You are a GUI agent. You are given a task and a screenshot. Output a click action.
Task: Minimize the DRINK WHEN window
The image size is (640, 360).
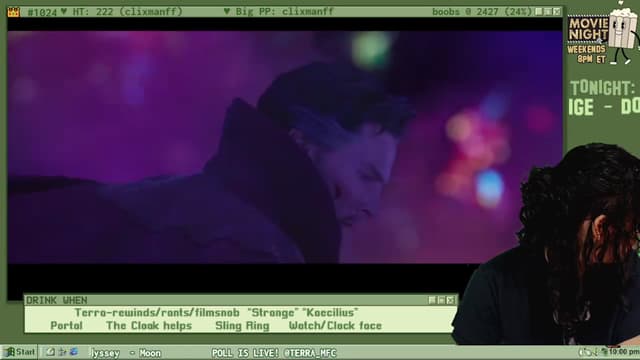(x=433, y=300)
